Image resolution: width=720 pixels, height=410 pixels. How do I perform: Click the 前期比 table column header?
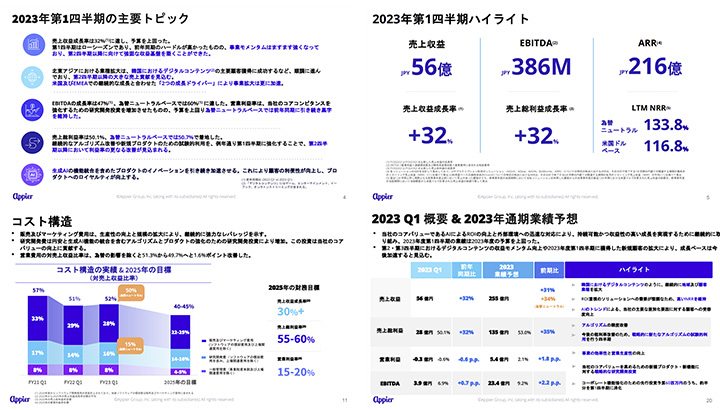[549, 270]
